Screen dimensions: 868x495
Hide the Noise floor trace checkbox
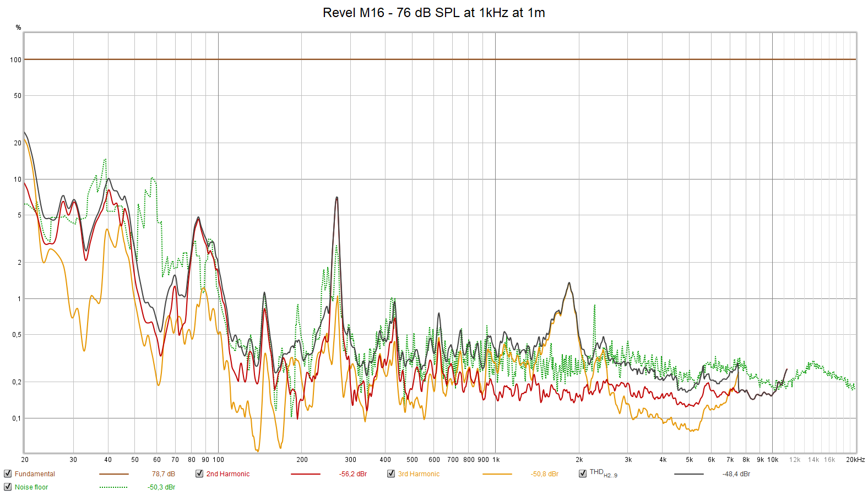click(8, 487)
